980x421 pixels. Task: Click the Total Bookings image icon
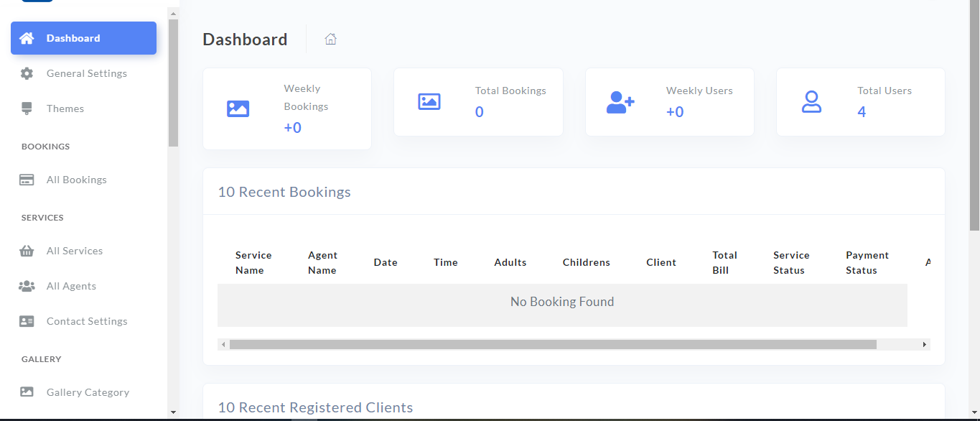[x=429, y=102]
